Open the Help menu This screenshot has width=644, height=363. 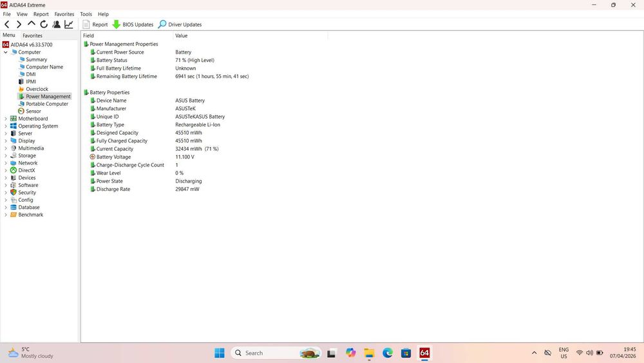103,14
